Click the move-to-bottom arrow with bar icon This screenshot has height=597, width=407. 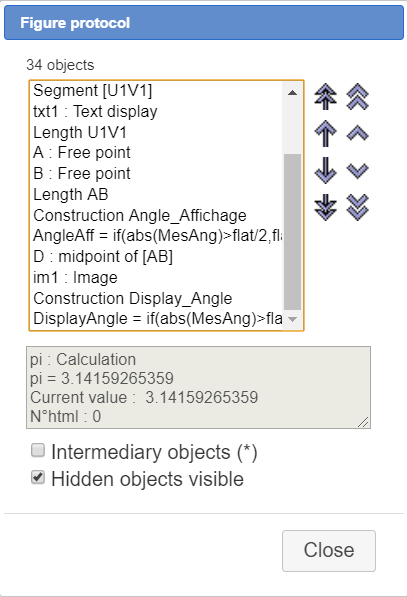click(x=326, y=208)
